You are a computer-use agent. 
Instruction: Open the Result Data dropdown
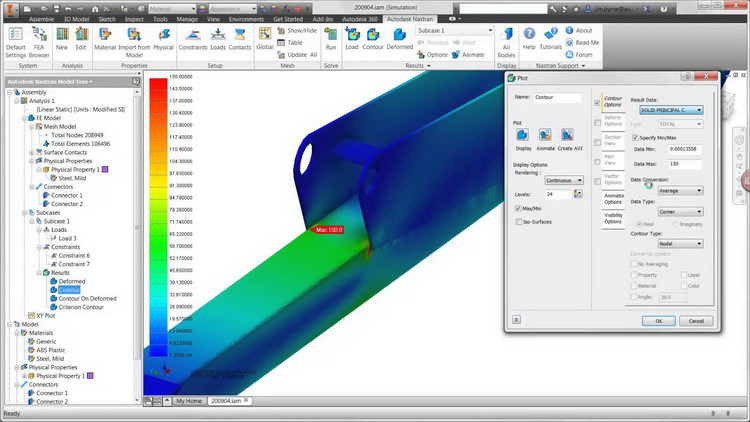pos(671,110)
